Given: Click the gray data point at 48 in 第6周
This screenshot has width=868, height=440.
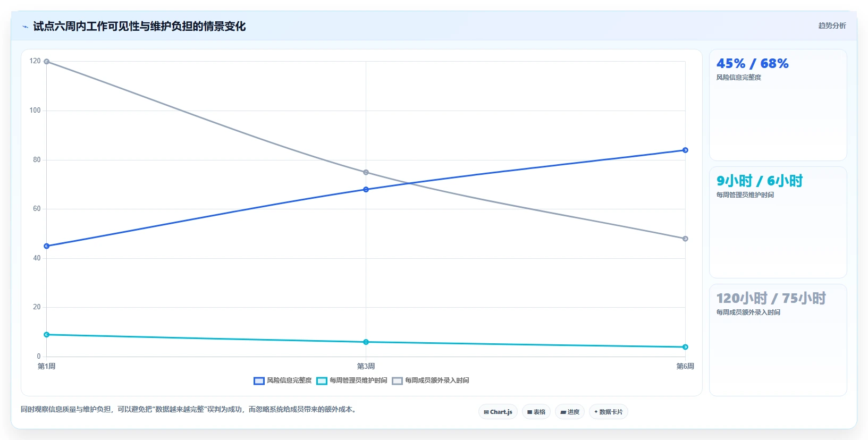Looking at the screenshot, I should [685, 239].
